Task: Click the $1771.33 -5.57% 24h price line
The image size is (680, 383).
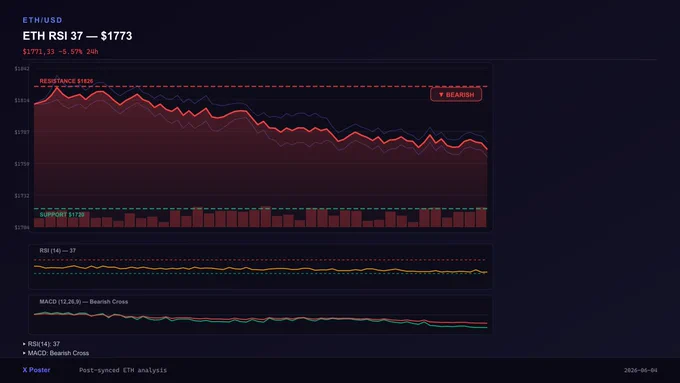Action: coord(60,52)
